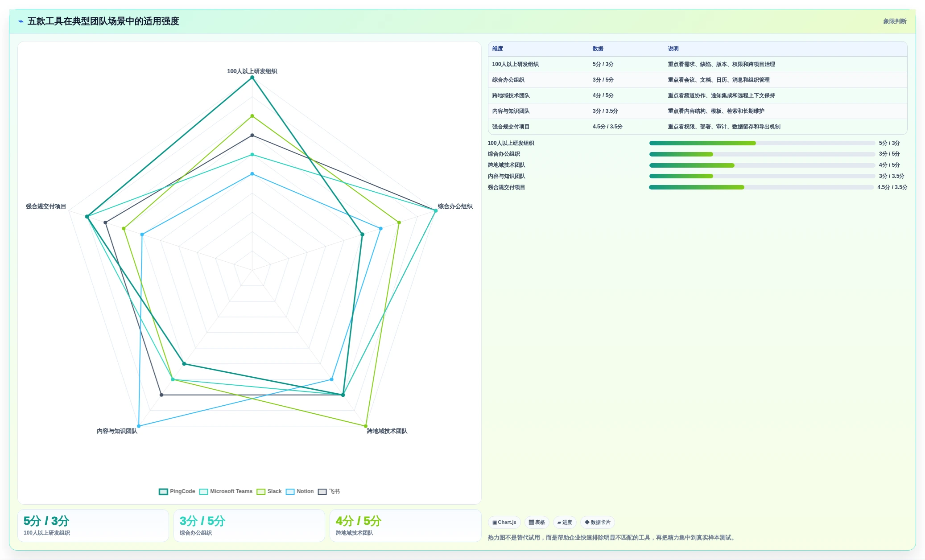925x560 pixels.
Task: Toggle the PingCode legend swatch
Action: tap(163, 491)
